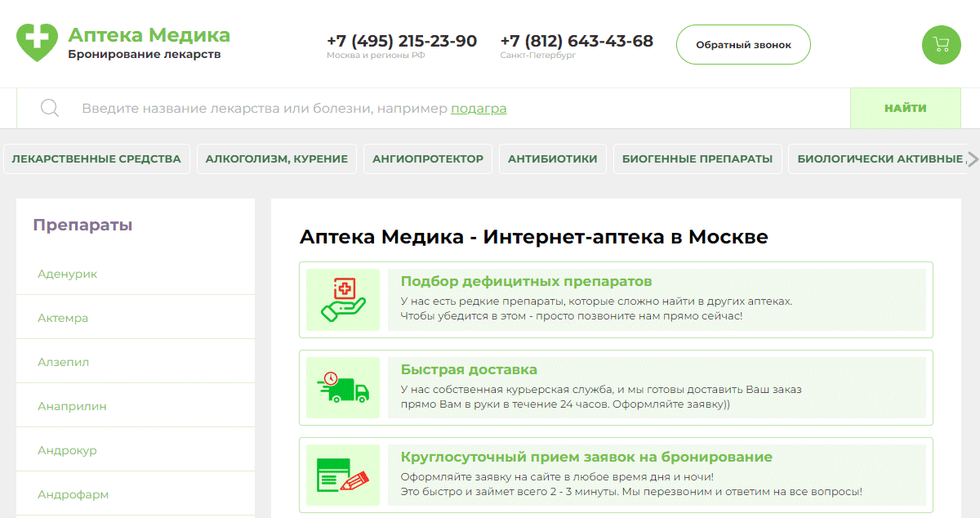Click the Москва и регионы РФ caption
Screen dimensions: 980x518
(376, 56)
